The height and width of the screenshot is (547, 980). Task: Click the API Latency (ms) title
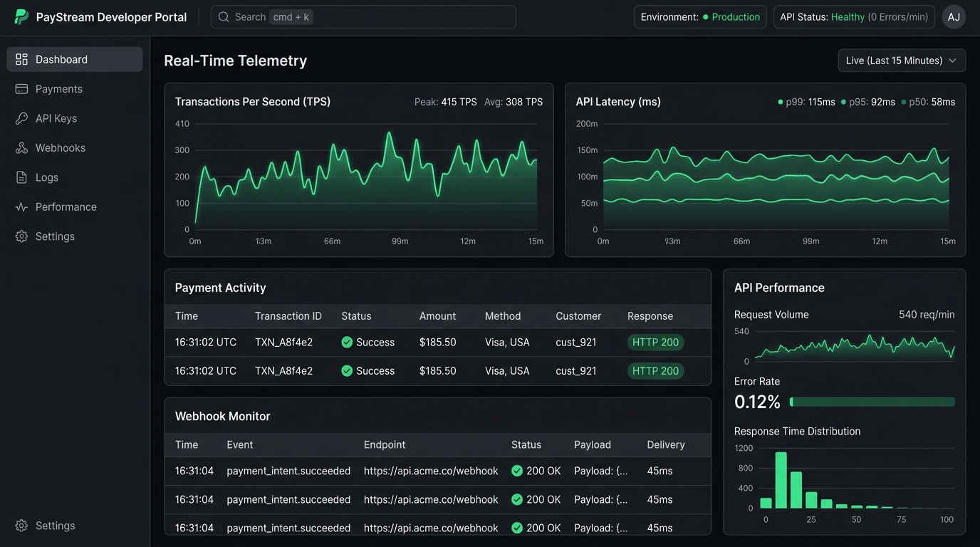point(618,102)
